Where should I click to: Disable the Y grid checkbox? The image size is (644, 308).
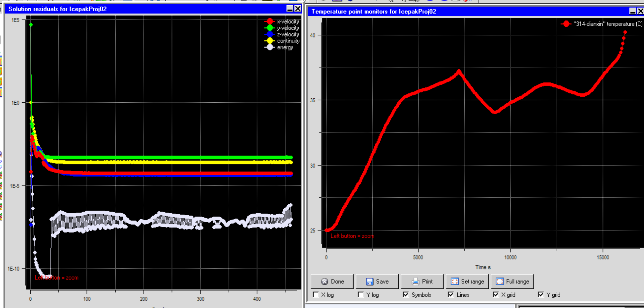tap(541, 295)
